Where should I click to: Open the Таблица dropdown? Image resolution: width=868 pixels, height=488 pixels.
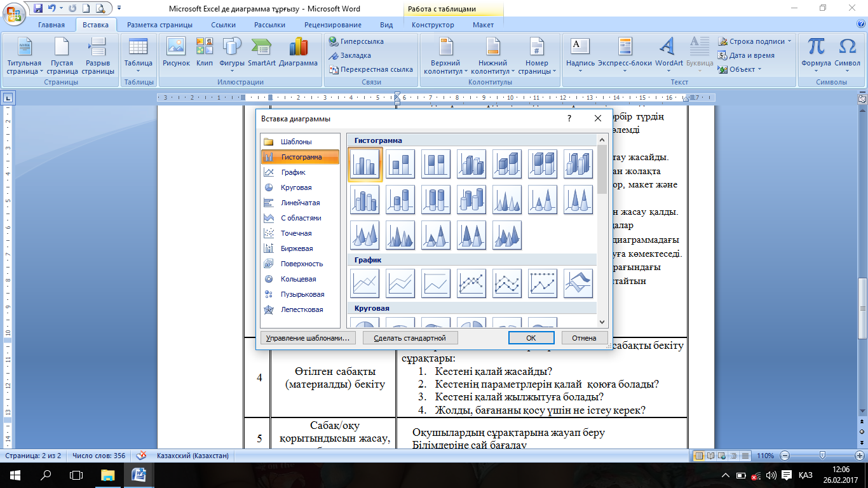[x=138, y=56]
